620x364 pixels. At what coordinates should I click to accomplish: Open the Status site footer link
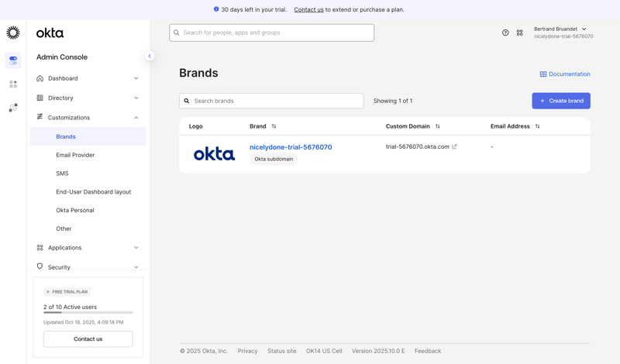[282, 351]
